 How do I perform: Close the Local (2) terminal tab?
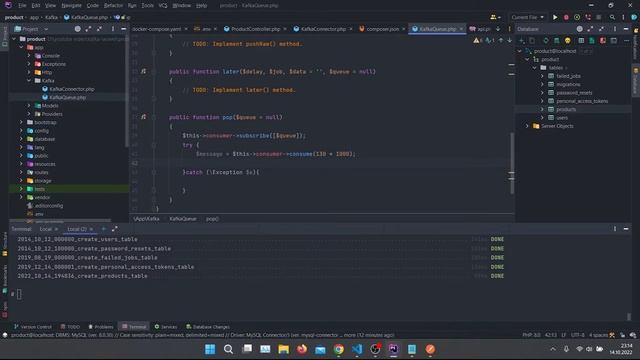(x=91, y=229)
